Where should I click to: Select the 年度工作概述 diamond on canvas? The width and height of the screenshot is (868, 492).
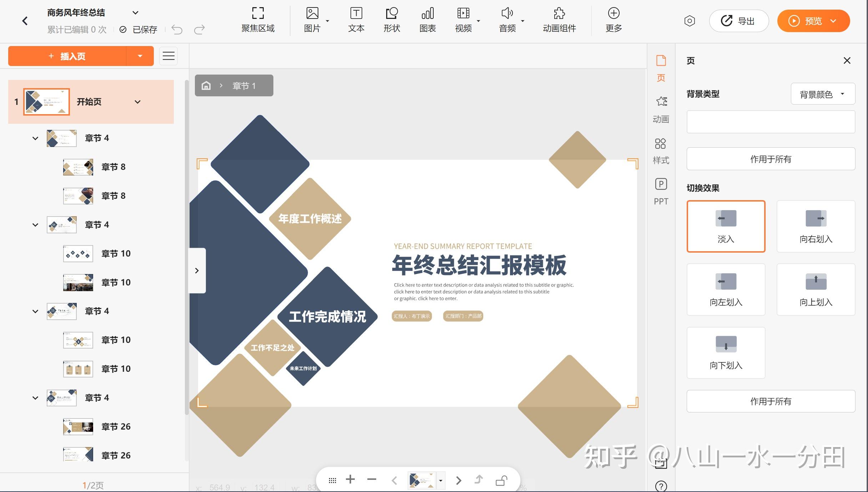click(310, 219)
